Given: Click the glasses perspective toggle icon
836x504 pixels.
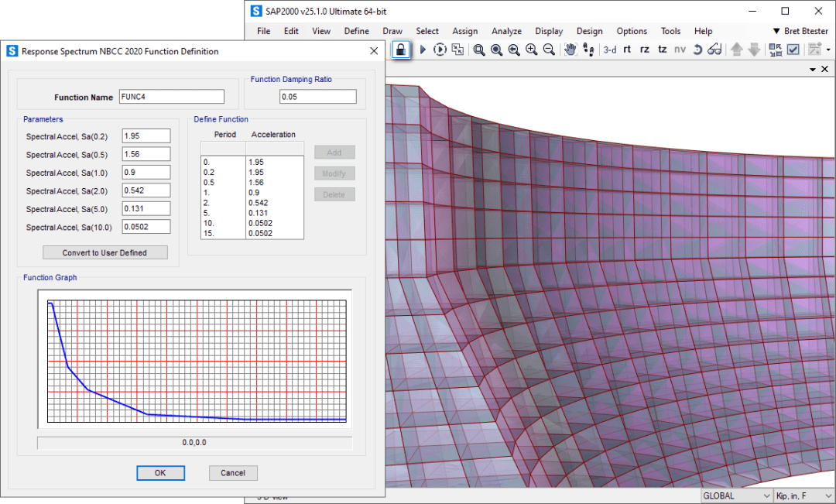Looking at the screenshot, I should click(714, 50).
